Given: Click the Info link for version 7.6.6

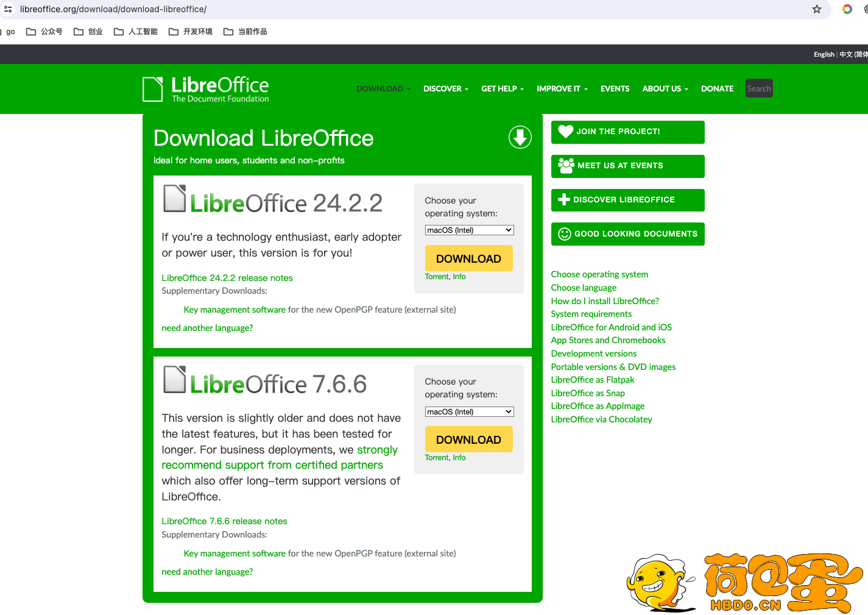Looking at the screenshot, I should point(459,458).
